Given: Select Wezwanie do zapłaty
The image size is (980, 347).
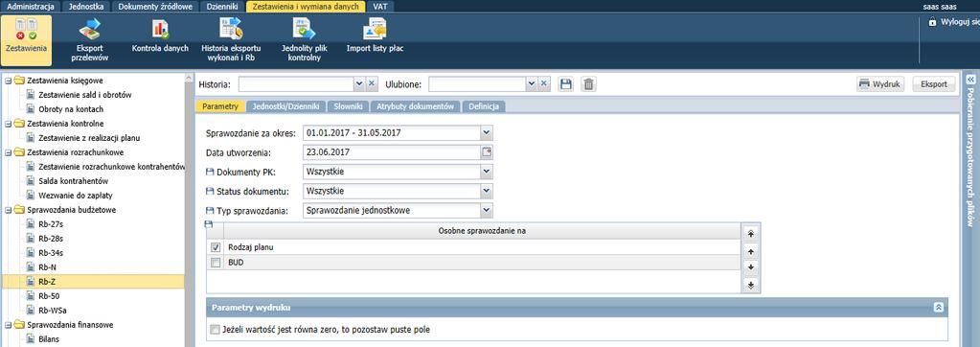Looking at the screenshot, I should click(75, 196).
